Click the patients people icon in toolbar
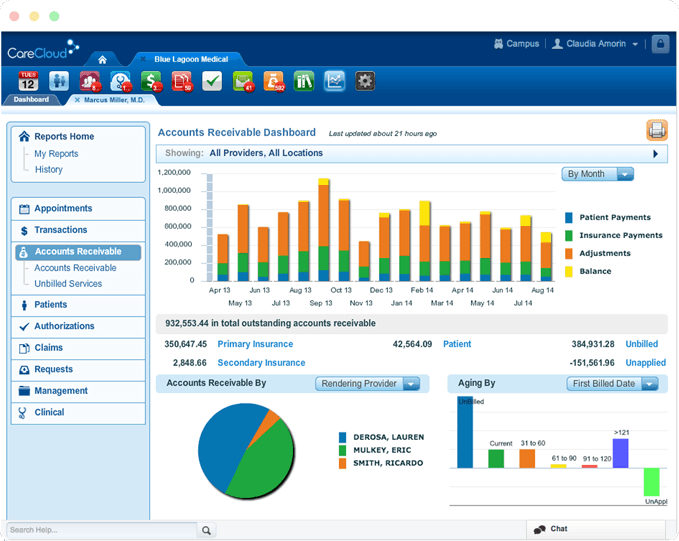Viewport: 679px width, 541px height. [x=59, y=81]
